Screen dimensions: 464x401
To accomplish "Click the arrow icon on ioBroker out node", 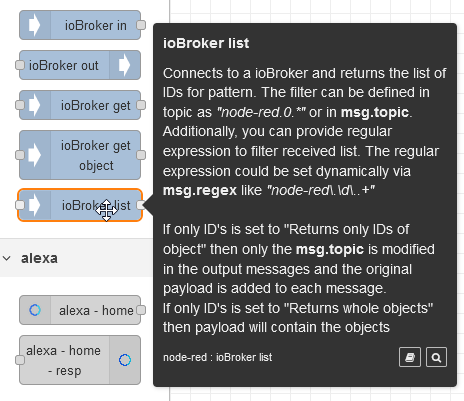I will pyautogui.click(x=124, y=65).
